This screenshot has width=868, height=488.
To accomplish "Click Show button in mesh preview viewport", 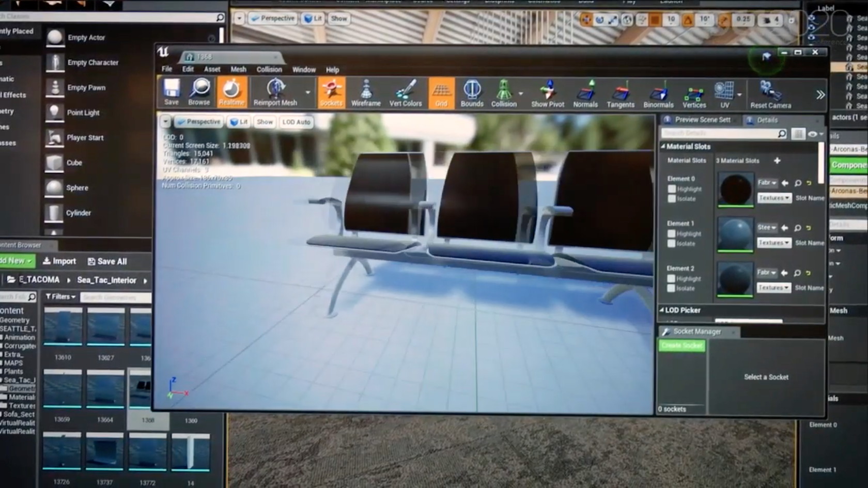I will (x=265, y=122).
